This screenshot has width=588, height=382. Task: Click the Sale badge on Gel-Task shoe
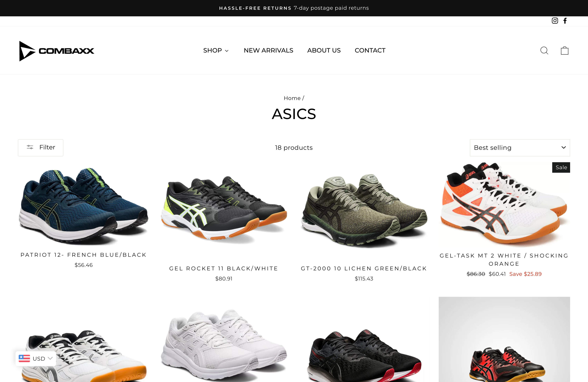click(561, 167)
